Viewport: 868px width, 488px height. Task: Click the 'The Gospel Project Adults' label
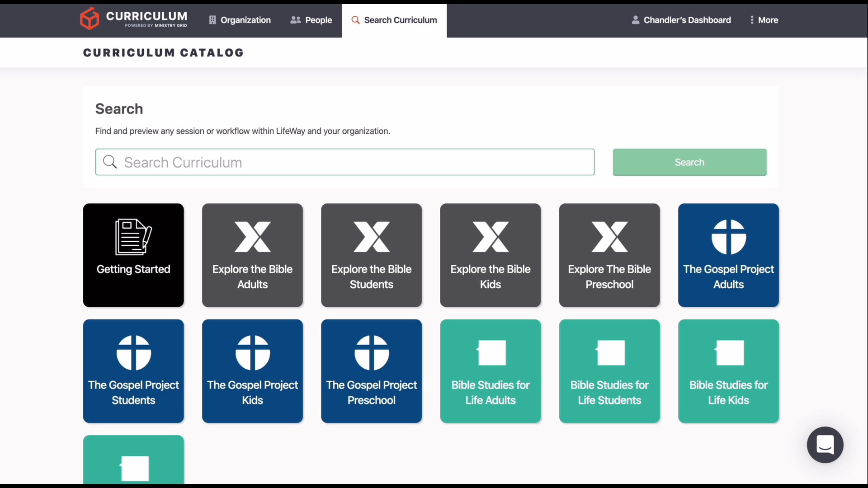point(729,277)
